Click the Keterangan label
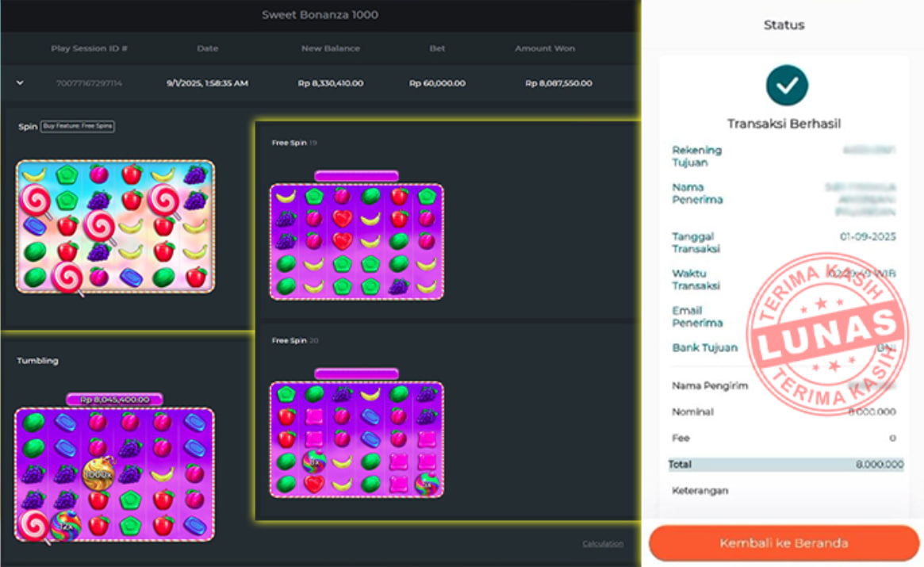The height and width of the screenshot is (567, 924). point(700,490)
